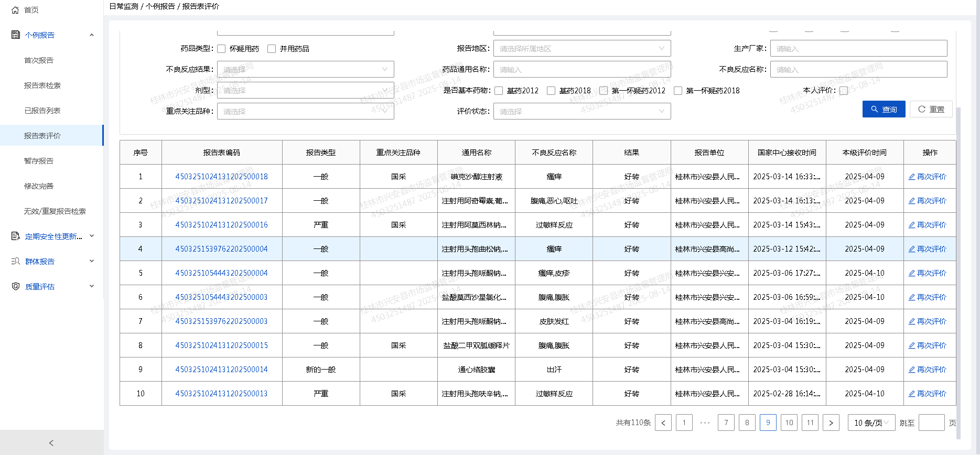The image size is (980, 455).
Task: Open the 10 条/页 page size selector
Action: click(871, 423)
